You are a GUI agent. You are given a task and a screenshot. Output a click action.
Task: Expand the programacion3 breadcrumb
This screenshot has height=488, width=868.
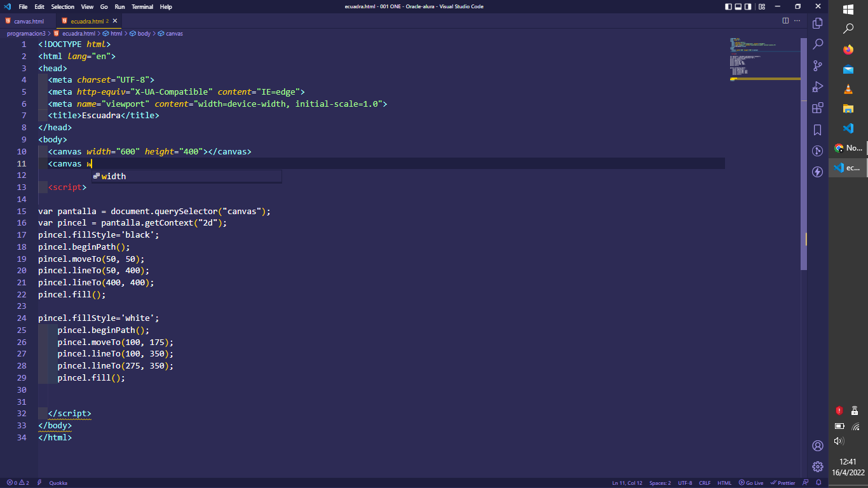(26, 33)
